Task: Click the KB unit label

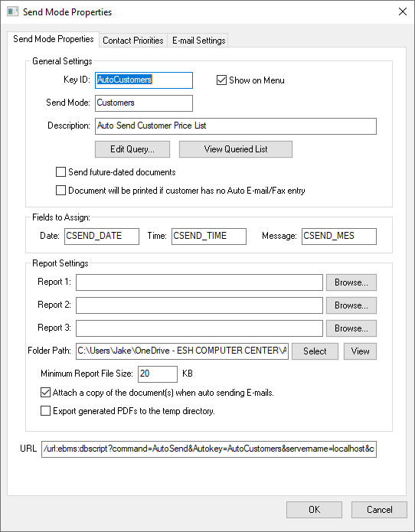Action: coord(188,374)
